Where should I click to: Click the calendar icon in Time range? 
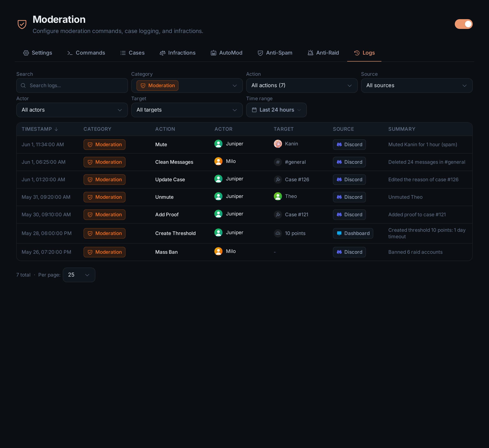click(254, 110)
